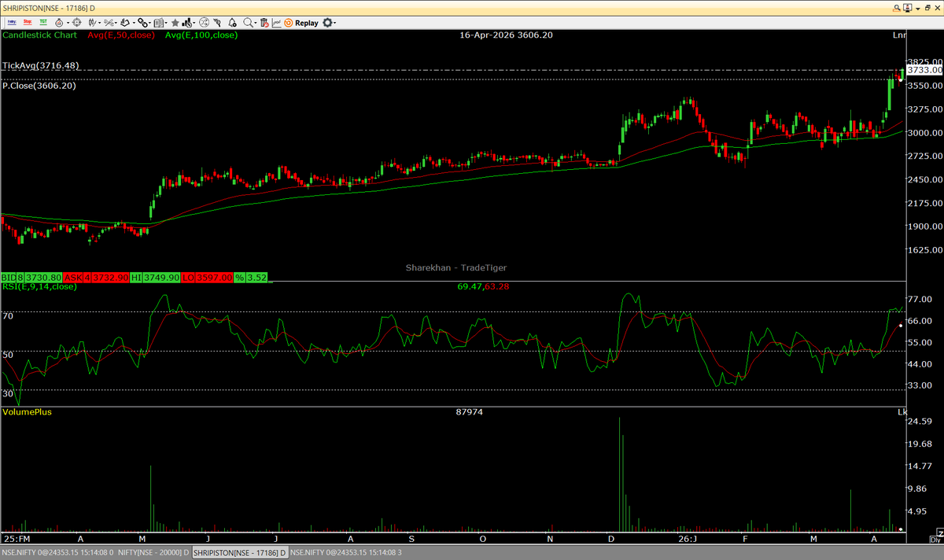Click the bell alert icon in toolbar
This screenshot has height=560, width=944.
[232, 23]
